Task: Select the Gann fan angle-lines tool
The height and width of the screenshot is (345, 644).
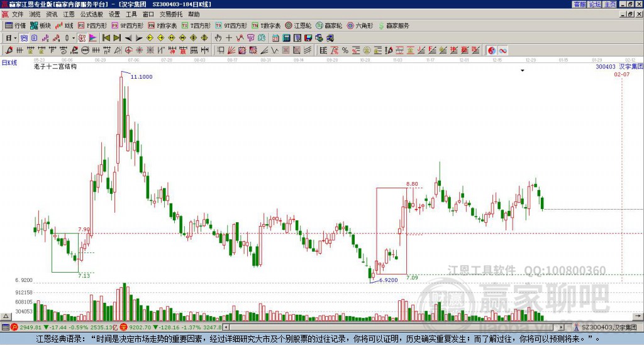Action: pos(231,50)
